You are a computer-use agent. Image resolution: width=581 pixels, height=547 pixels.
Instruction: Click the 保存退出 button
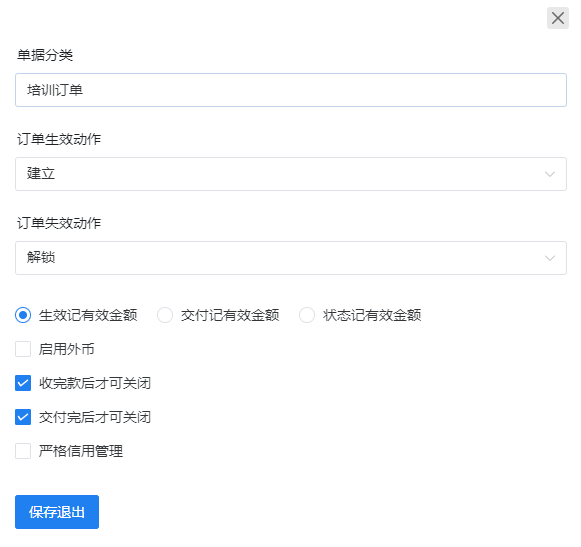(57, 512)
